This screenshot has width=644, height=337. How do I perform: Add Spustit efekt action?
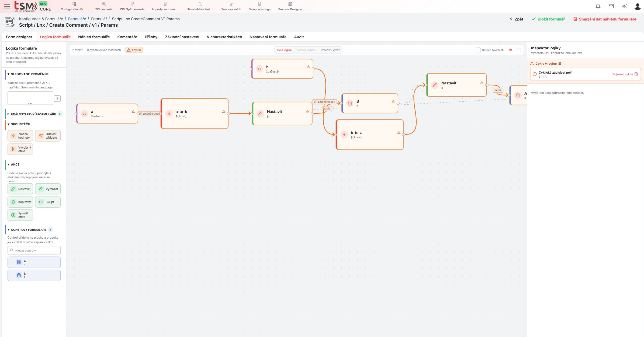pyautogui.click(x=20, y=215)
